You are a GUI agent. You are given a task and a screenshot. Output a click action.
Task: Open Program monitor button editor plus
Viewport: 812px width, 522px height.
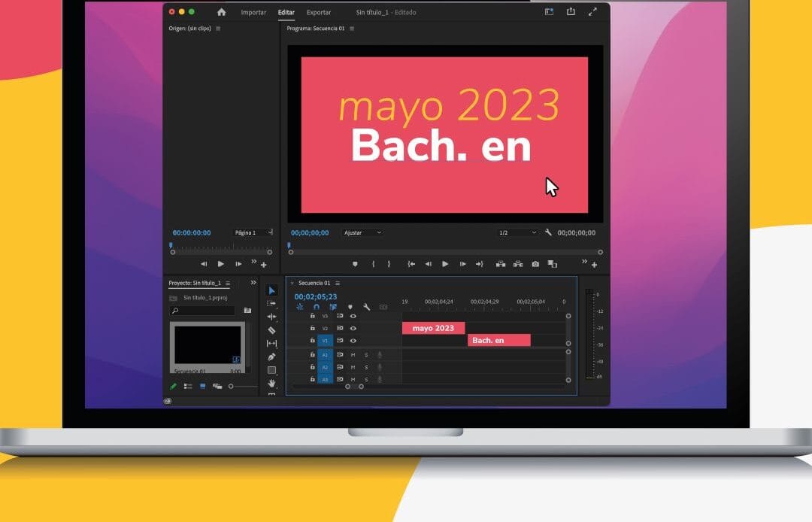pyautogui.click(x=595, y=266)
